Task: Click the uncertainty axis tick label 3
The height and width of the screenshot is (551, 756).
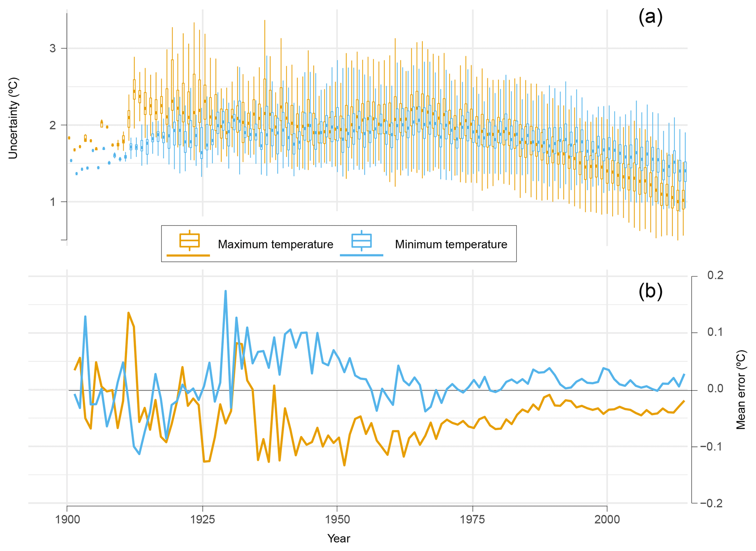Action: pyautogui.click(x=53, y=48)
